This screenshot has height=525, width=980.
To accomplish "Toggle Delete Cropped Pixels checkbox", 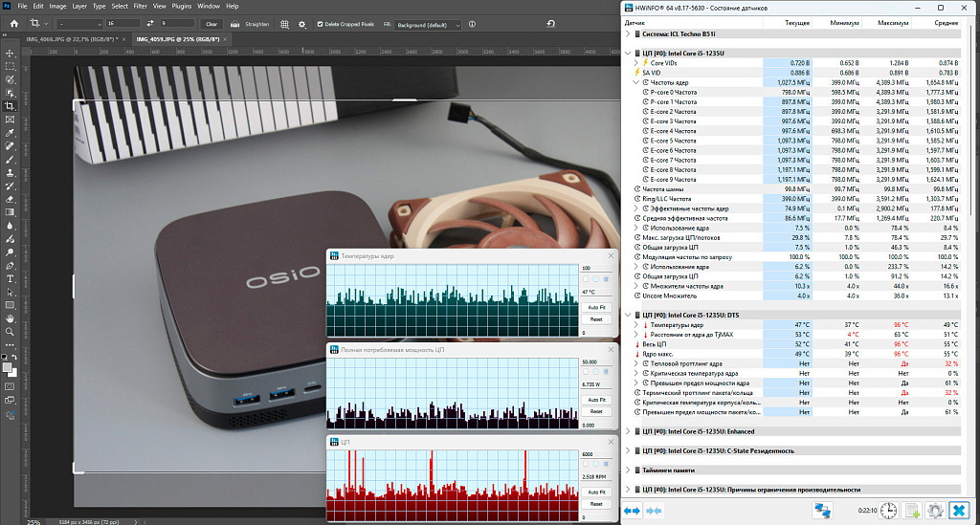I will (x=320, y=24).
